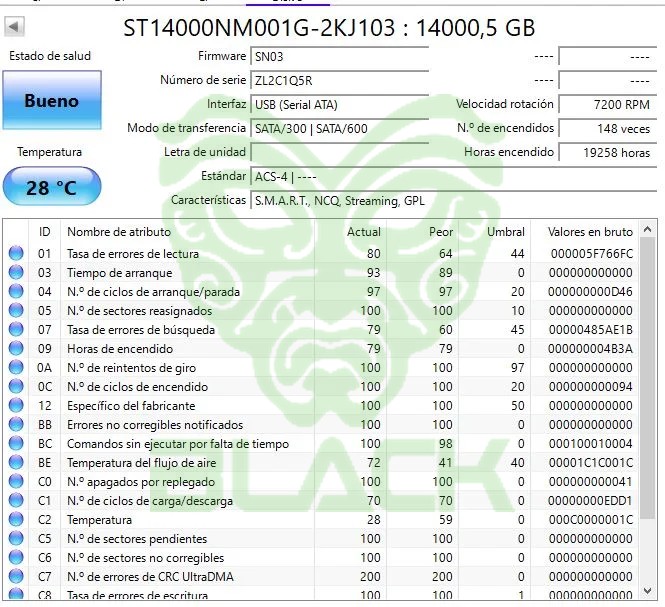
Task: Select the N.º de errores de CRC UltraDMA row
Action: [x=321, y=576]
